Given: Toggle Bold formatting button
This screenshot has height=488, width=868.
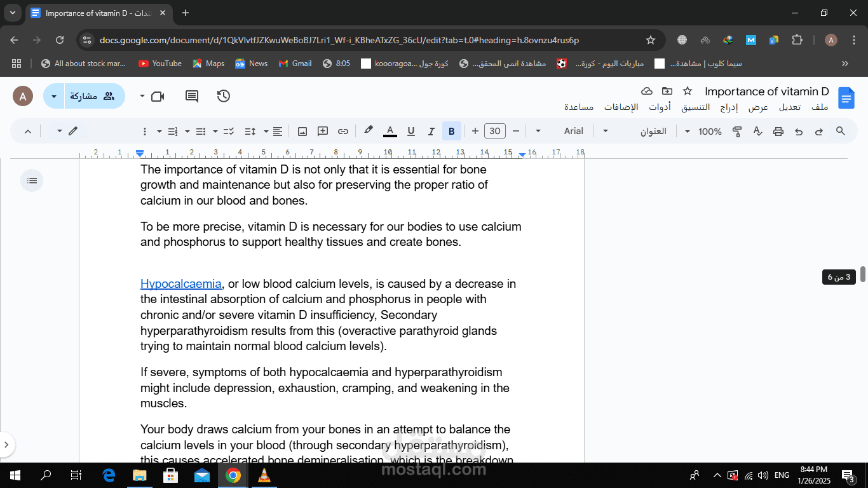Looking at the screenshot, I should (452, 132).
